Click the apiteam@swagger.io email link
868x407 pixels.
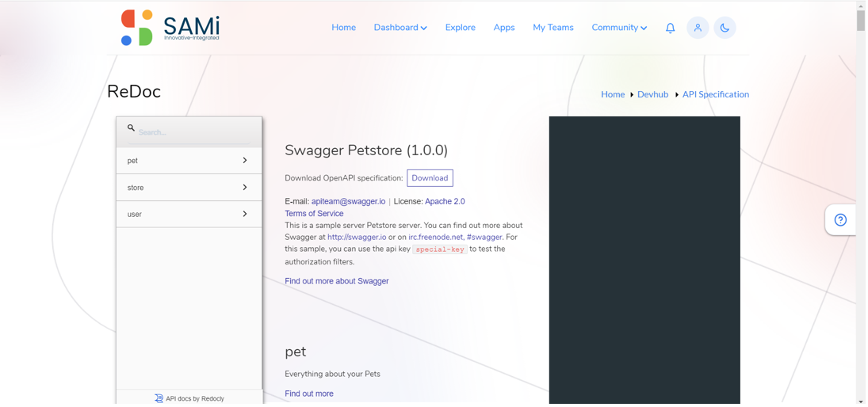(x=348, y=202)
